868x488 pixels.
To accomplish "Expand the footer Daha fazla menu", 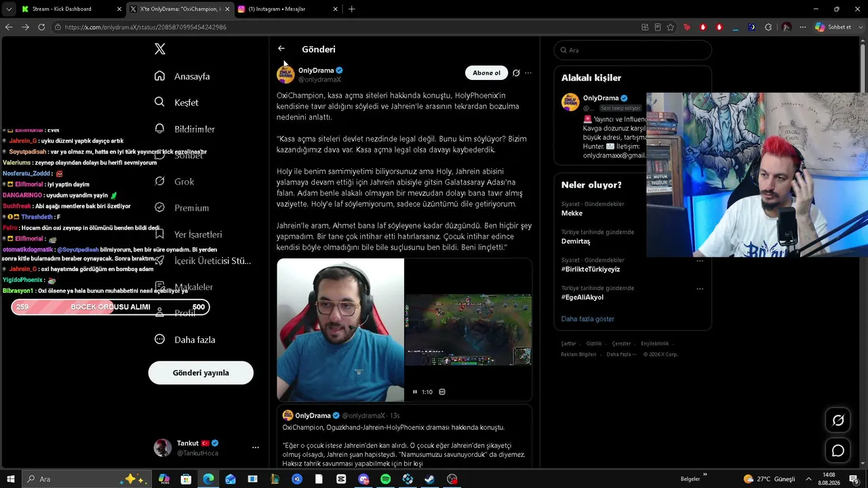I will tap(621, 354).
